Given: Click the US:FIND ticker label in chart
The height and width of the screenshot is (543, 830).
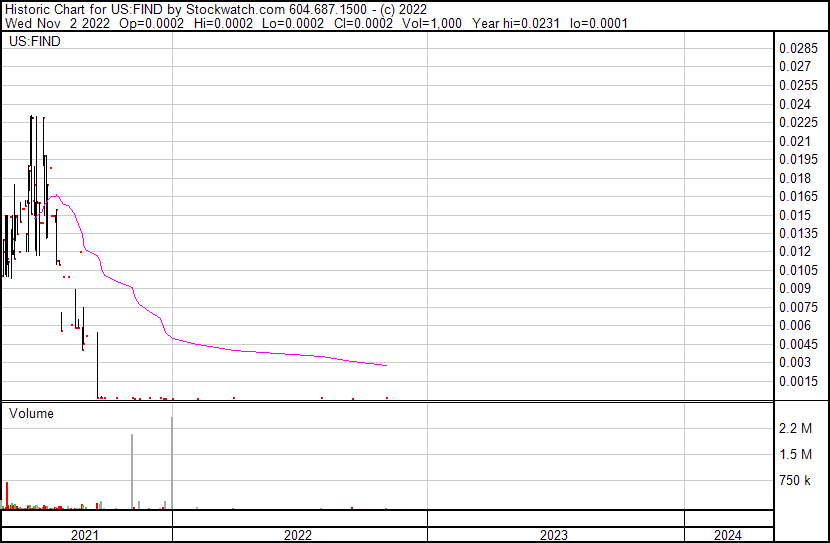Looking at the screenshot, I should [x=32, y=43].
